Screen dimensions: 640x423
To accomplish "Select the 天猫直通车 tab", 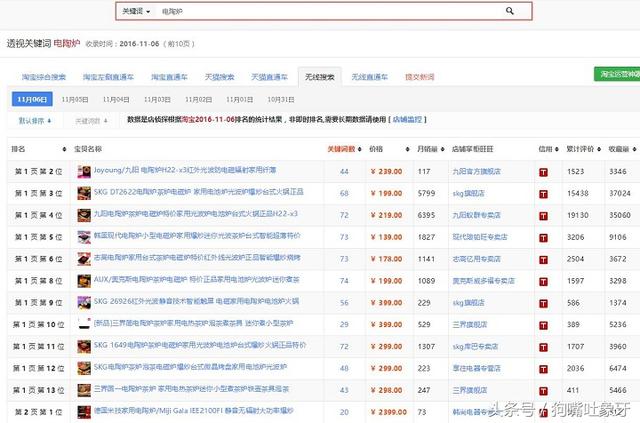I will [x=269, y=77].
